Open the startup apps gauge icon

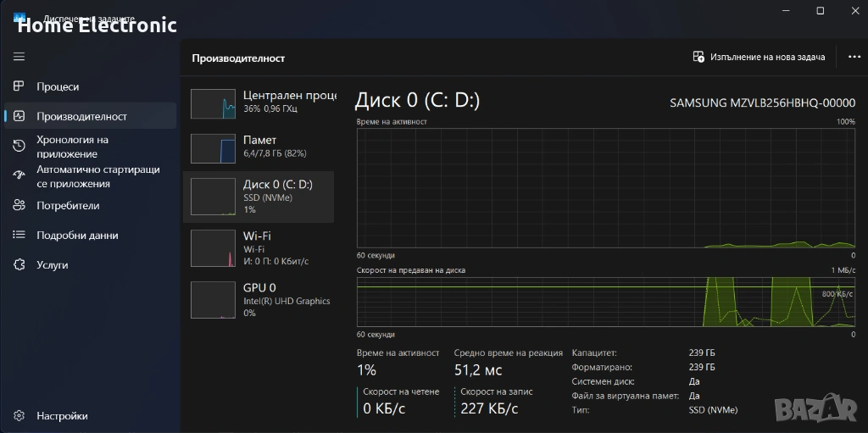coord(19,175)
